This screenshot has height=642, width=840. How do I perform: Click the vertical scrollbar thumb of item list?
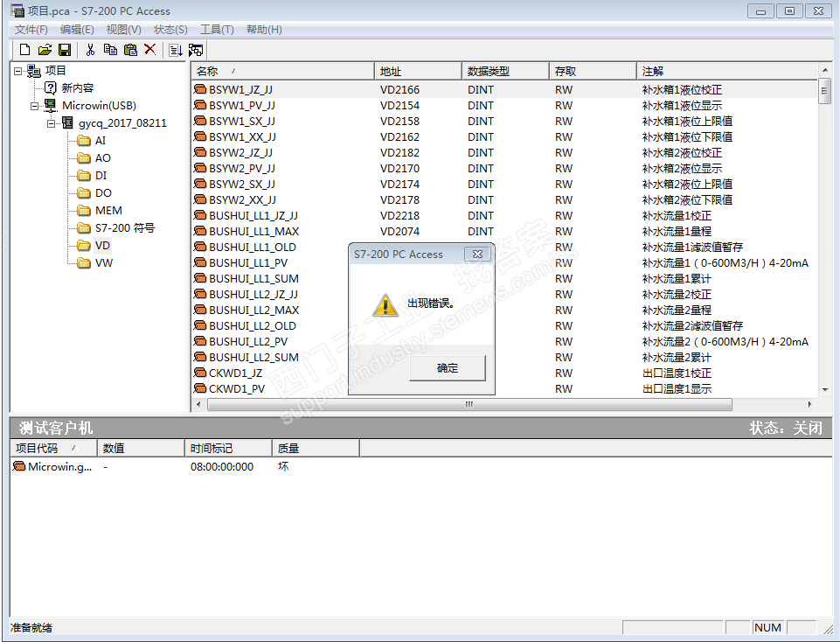pyautogui.click(x=825, y=91)
